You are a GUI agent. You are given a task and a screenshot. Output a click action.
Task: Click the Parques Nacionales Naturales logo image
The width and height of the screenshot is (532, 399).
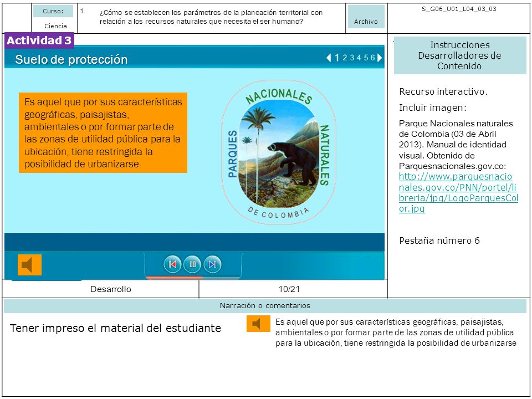[x=279, y=152]
